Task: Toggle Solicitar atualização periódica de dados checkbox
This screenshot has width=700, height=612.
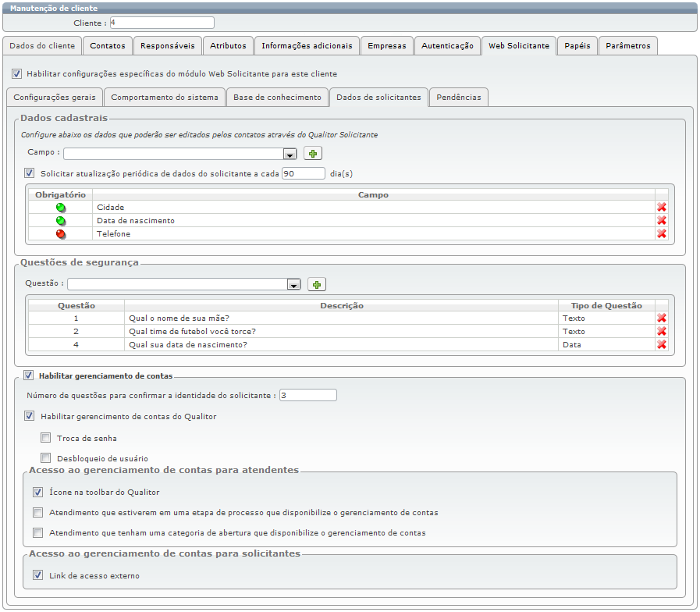Action: 30,173
